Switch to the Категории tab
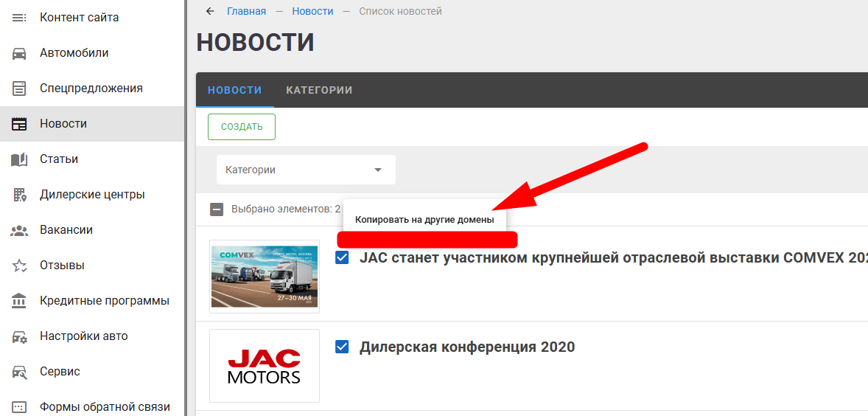Image resolution: width=868 pixels, height=416 pixels. 319,90
